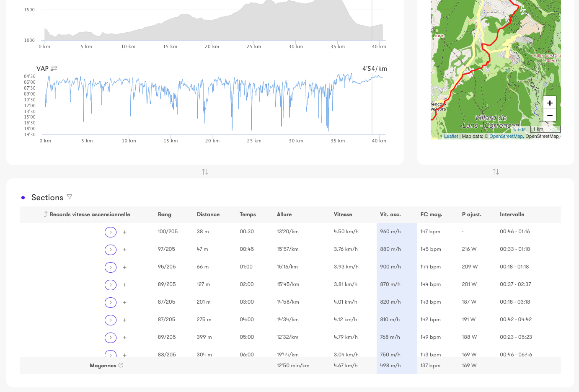Add the 00:30 section with plus icon
Screen dimensions: 579x392
[x=124, y=232]
